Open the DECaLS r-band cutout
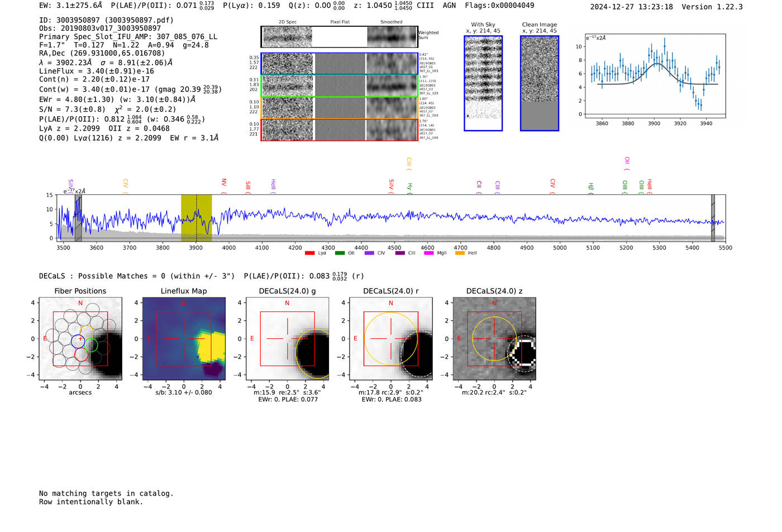This screenshot has width=782, height=532. point(391,338)
